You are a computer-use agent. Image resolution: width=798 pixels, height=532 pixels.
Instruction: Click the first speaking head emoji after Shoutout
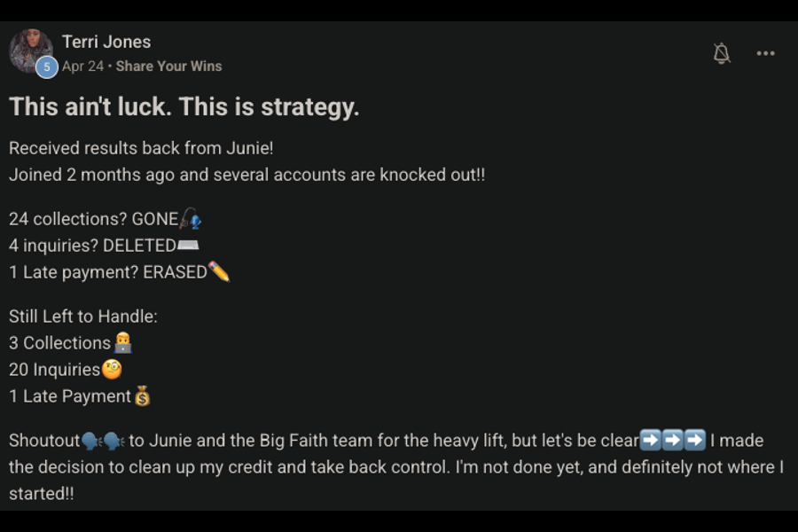(x=92, y=441)
